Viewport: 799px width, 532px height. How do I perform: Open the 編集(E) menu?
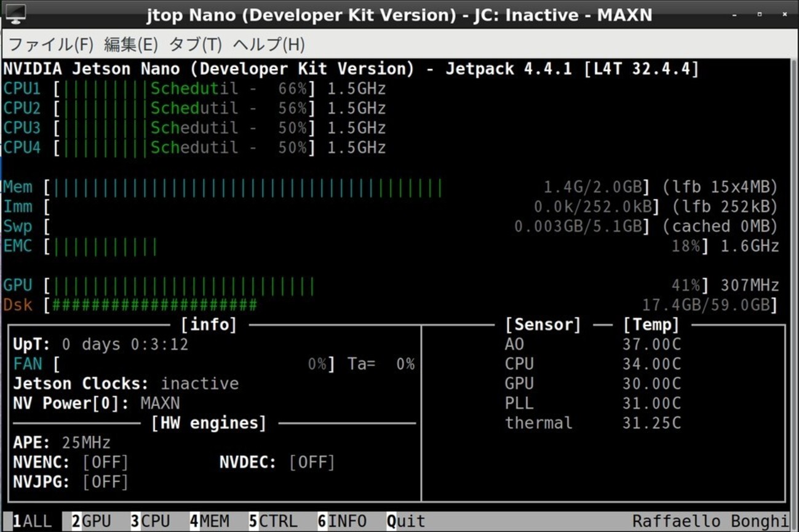(x=130, y=44)
